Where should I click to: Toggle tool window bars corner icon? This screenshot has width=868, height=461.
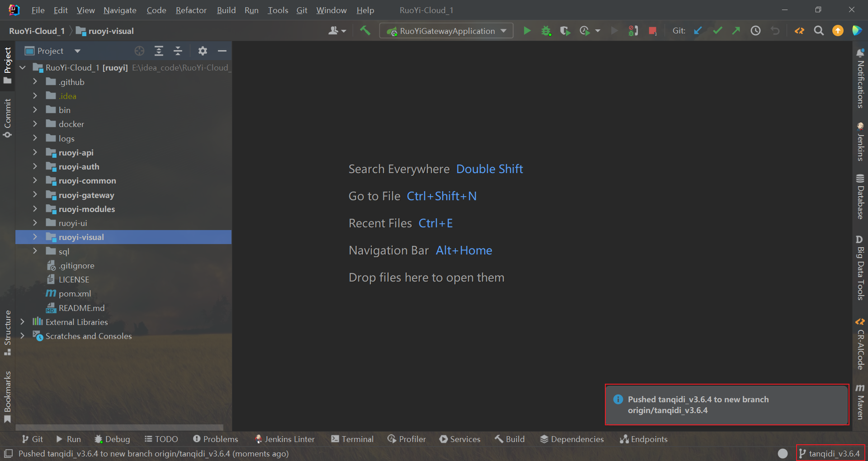[x=8, y=453]
